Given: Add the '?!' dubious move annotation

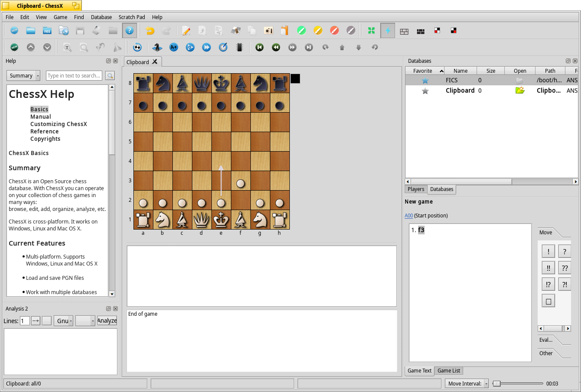Looking at the screenshot, I should click(x=565, y=285).
